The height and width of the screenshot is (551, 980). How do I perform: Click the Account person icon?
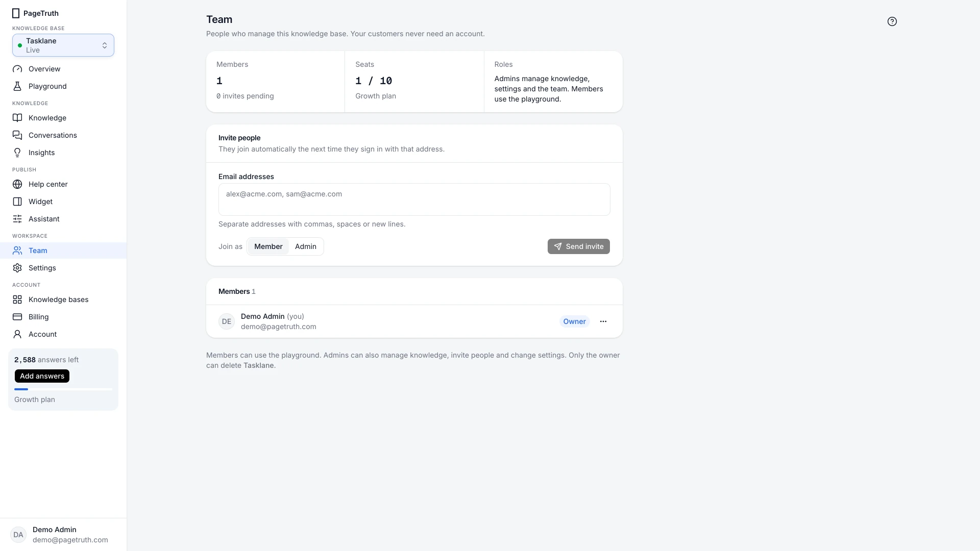click(17, 334)
